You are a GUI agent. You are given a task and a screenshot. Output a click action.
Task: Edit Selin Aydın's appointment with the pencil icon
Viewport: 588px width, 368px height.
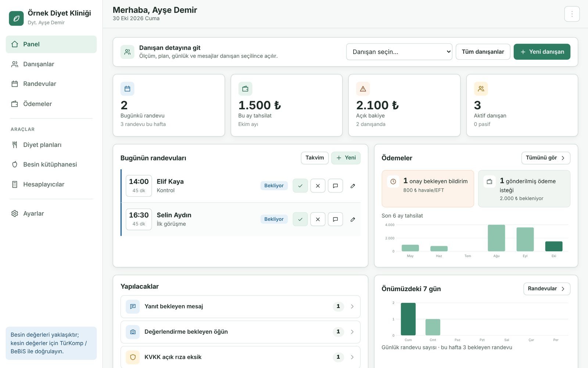[353, 219]
